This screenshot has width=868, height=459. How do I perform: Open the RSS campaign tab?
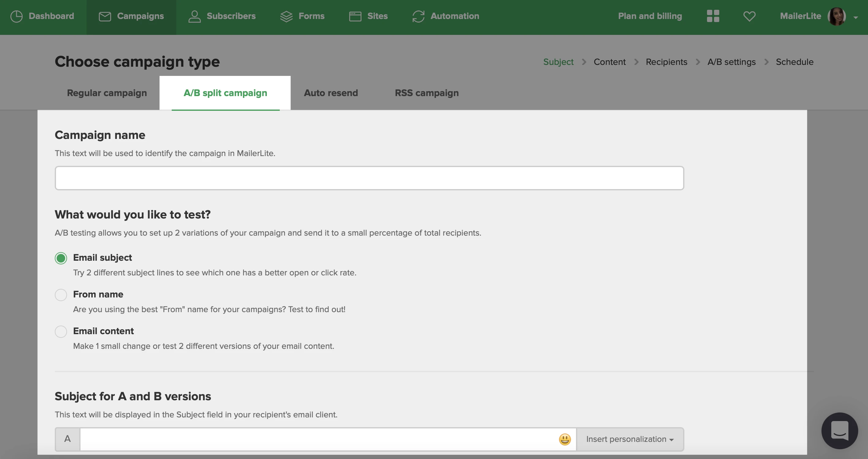click(x=427, y=93)
